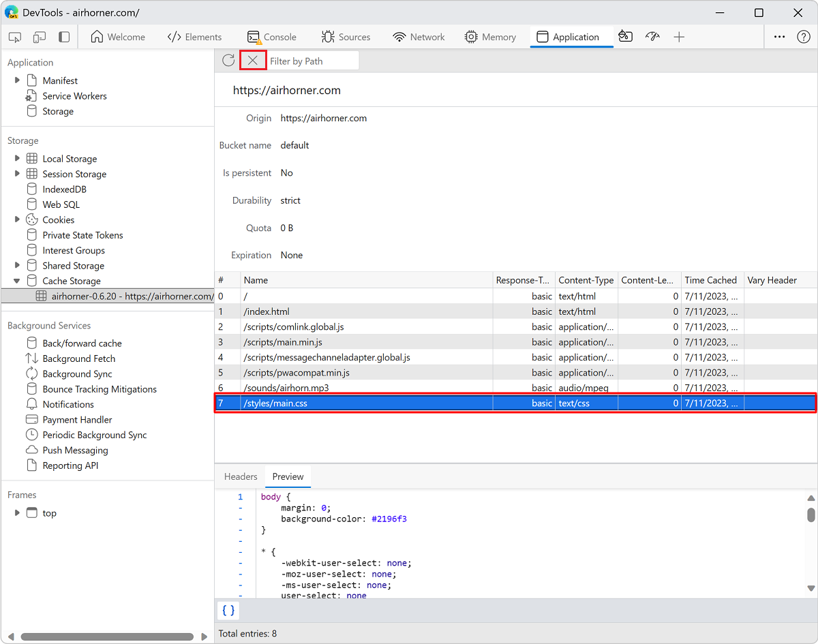Toggle the device emulation icon
The image size is (818, 644).
point(39,37)
